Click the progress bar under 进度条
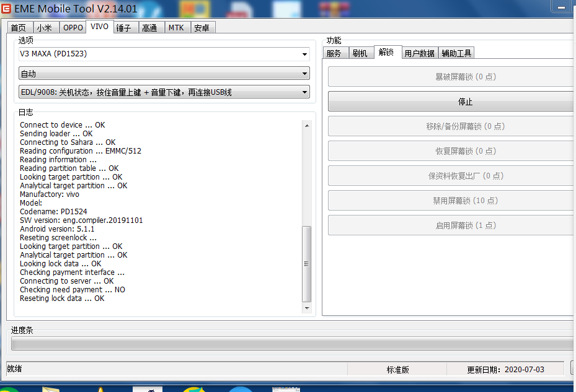The width and height of the screenshot is (576, 392). (293, 344)
